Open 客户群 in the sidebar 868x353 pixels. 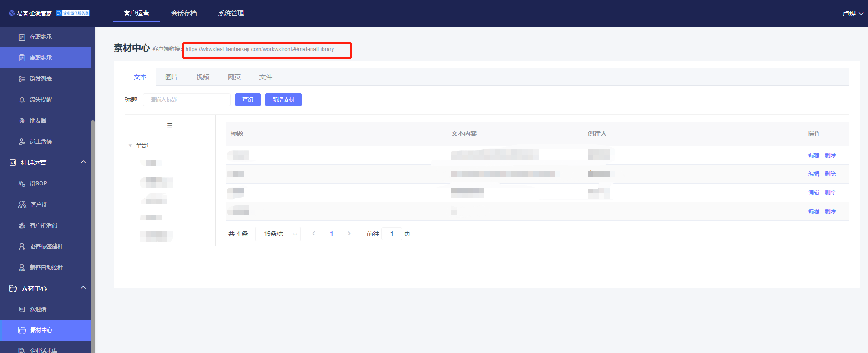[x=45, y=205]
